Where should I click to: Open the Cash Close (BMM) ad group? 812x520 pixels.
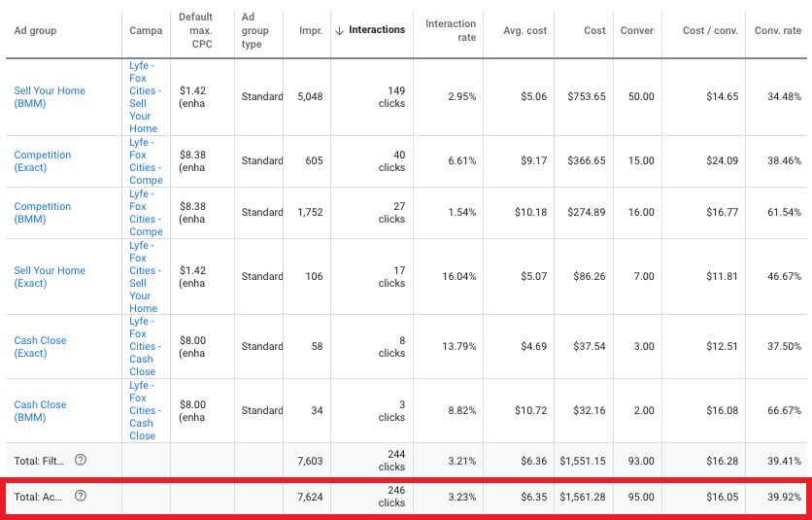point(41,410)
